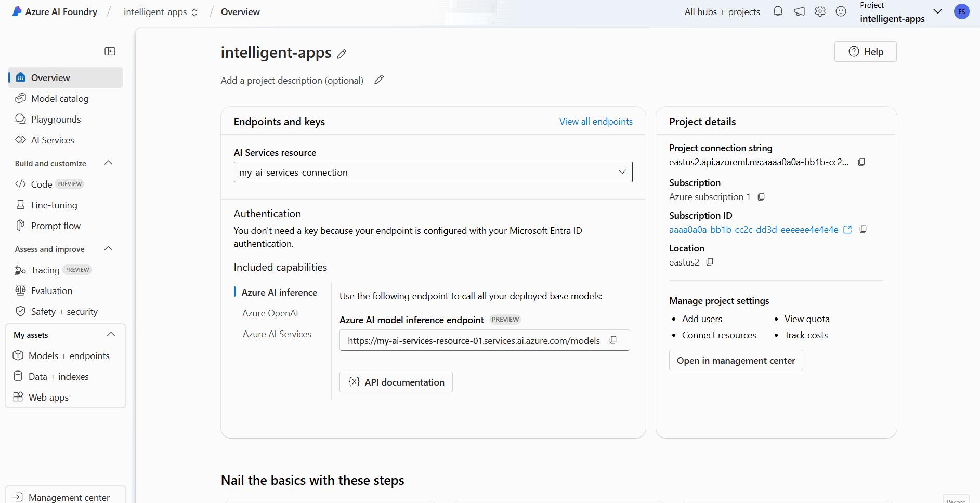This screenshot has width=980, height=503.
Task: Click the feedback smiley icon
Action: 841,11
